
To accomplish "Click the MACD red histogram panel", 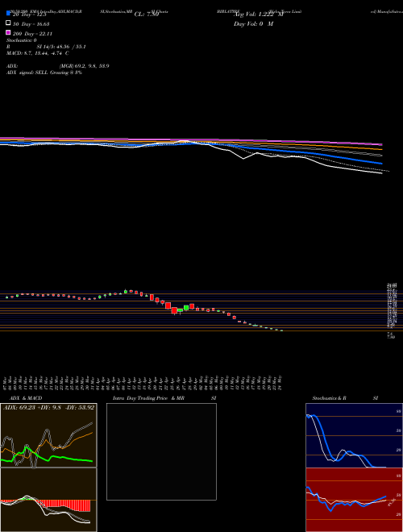I will tap(48, 500).
